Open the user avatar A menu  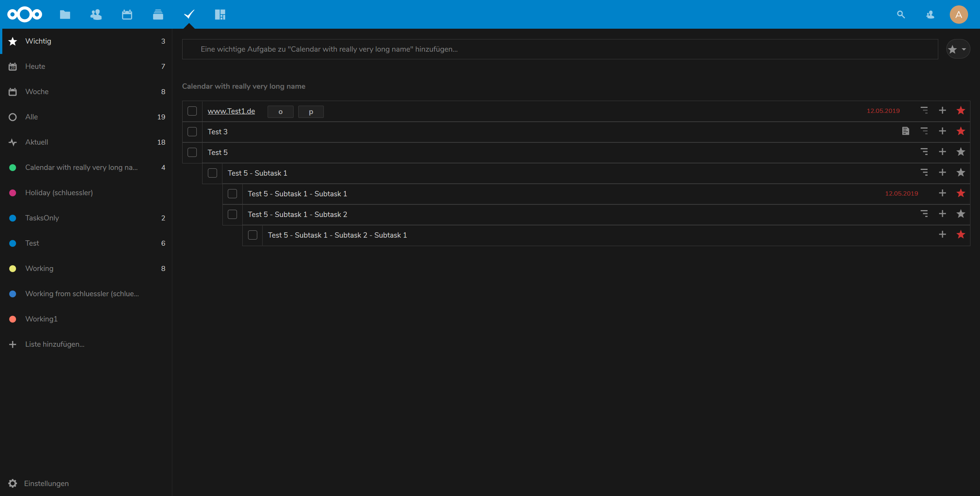pyautogui.click(x=959, y=15)
